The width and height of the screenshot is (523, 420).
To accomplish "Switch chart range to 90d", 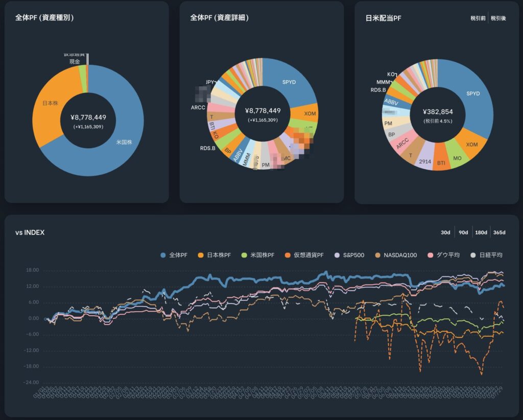I will tap(463, 232).
